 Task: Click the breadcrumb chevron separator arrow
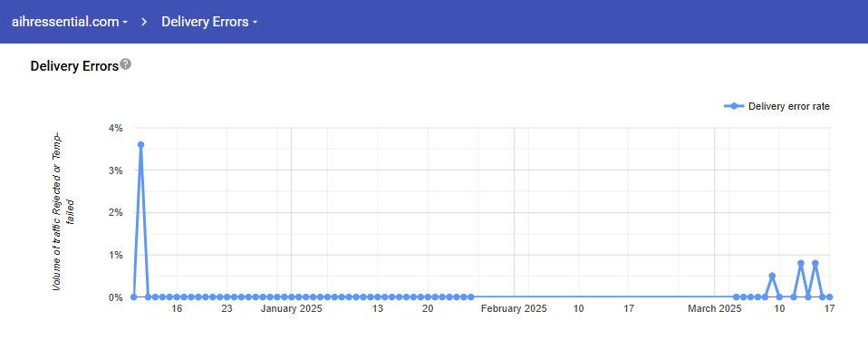pos(144,22)
